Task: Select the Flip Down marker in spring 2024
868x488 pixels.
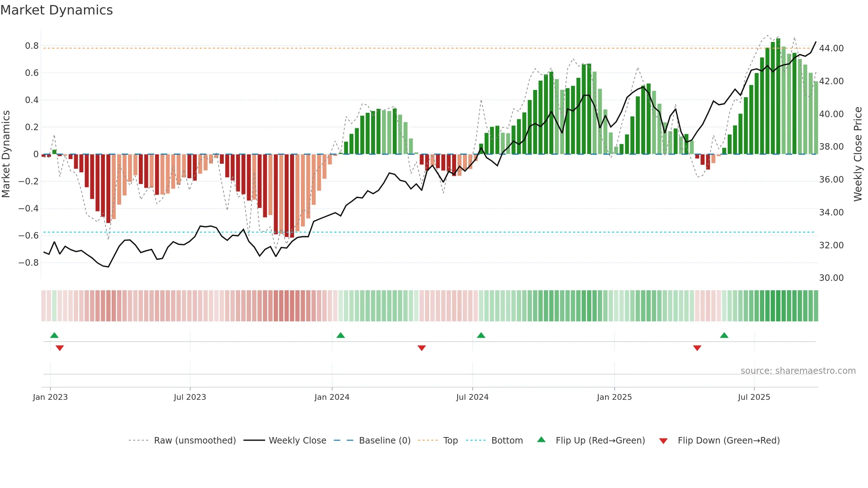Action: (x=422, y=348)
